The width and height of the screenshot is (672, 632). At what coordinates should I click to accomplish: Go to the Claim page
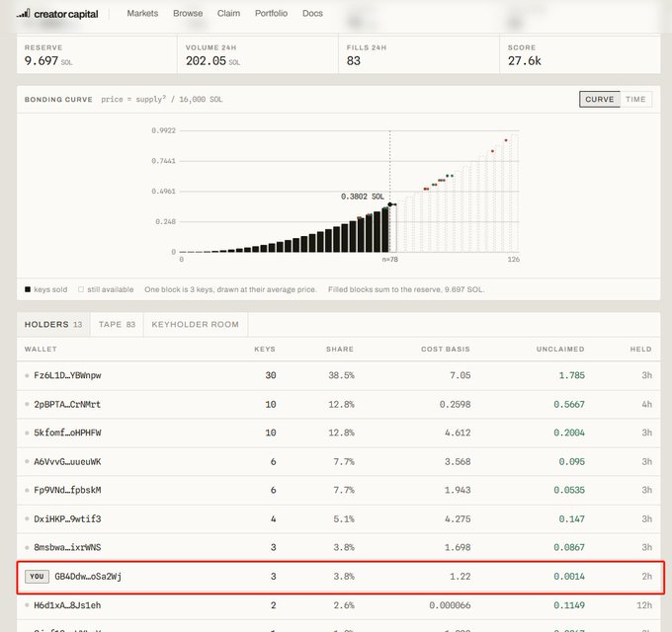228,13
